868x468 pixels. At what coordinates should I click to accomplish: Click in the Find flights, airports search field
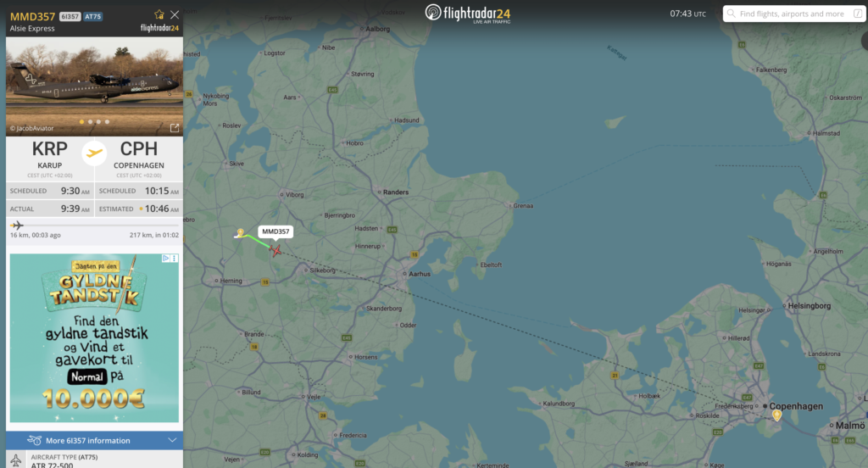(793, 14)
